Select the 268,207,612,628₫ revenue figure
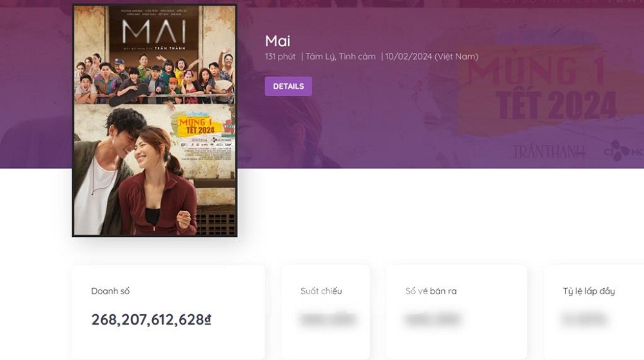The height and width of the screenshot is (360, 644). [x=151, y=319]
